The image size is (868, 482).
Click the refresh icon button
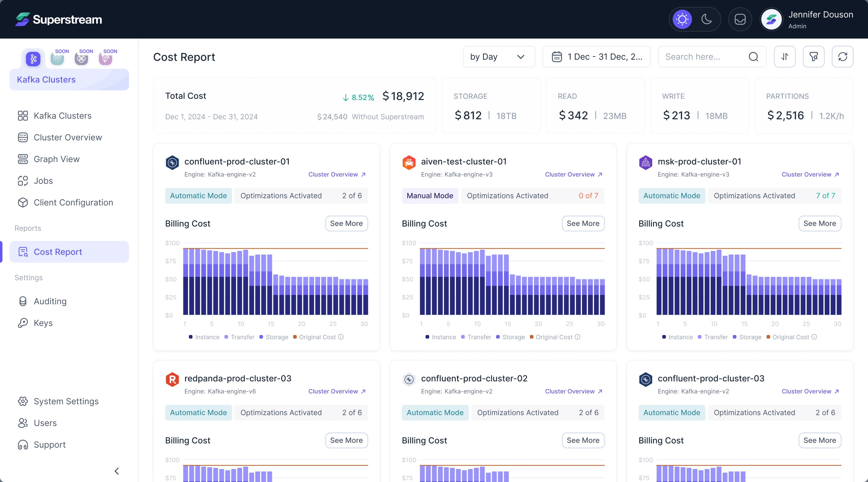click(x=842, y=57)
